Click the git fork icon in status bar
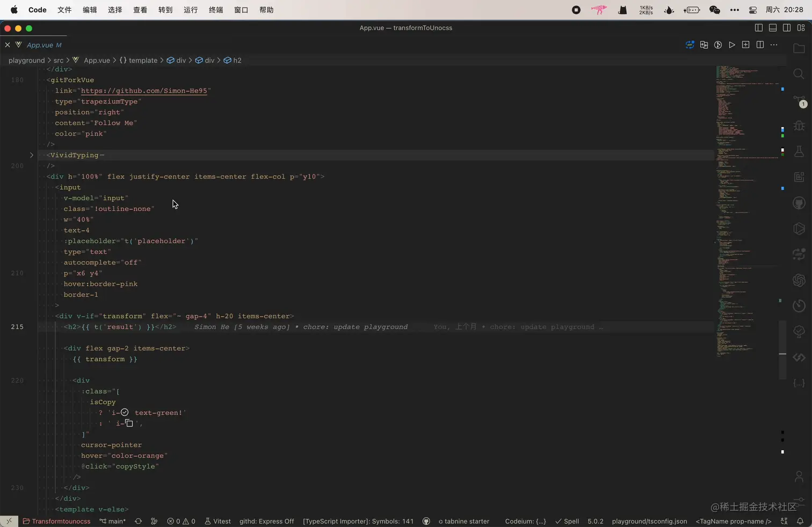Viewport: 812px width, 527px height. coord(155,521)
